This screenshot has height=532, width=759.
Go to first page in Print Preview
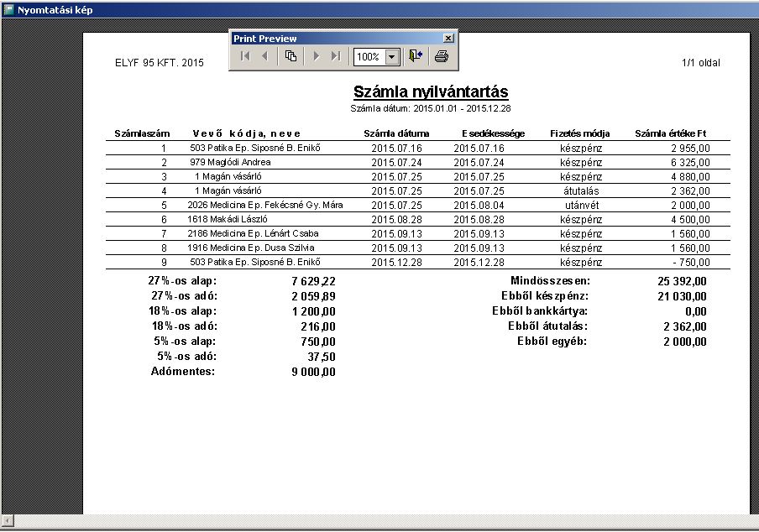245,56
